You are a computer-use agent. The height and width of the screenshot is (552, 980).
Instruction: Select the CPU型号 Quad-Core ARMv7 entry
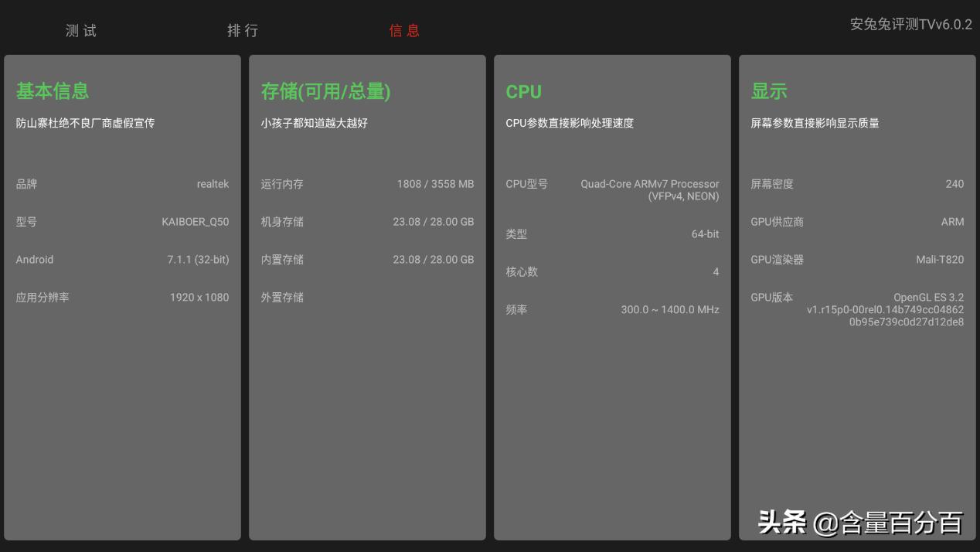(612, 189)
